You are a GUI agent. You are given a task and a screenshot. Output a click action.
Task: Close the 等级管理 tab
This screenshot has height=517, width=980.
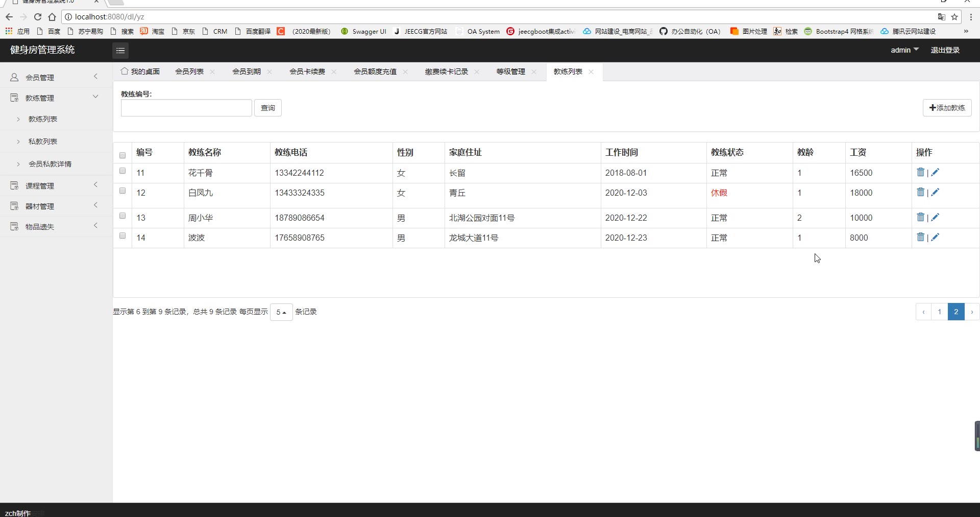click(534, 72)
